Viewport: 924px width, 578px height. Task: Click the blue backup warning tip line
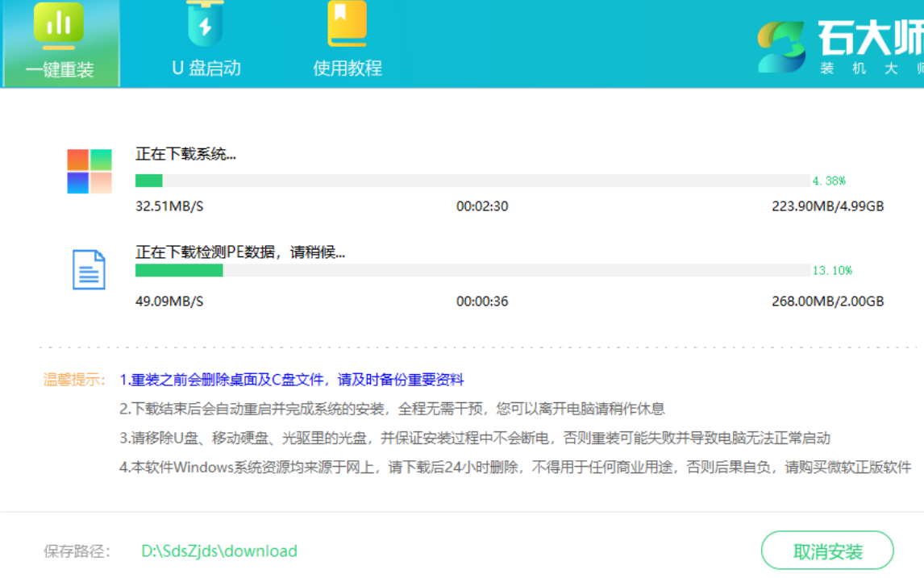[x=292, y=380]
